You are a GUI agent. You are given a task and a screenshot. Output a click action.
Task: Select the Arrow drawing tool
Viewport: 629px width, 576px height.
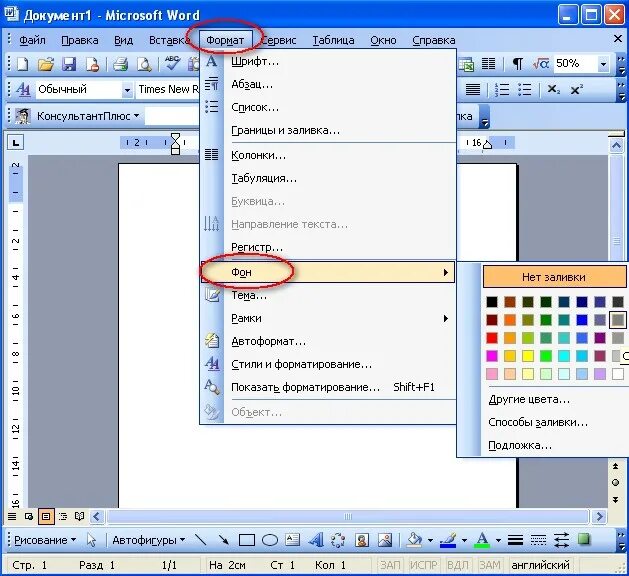[x=223, y=539]
